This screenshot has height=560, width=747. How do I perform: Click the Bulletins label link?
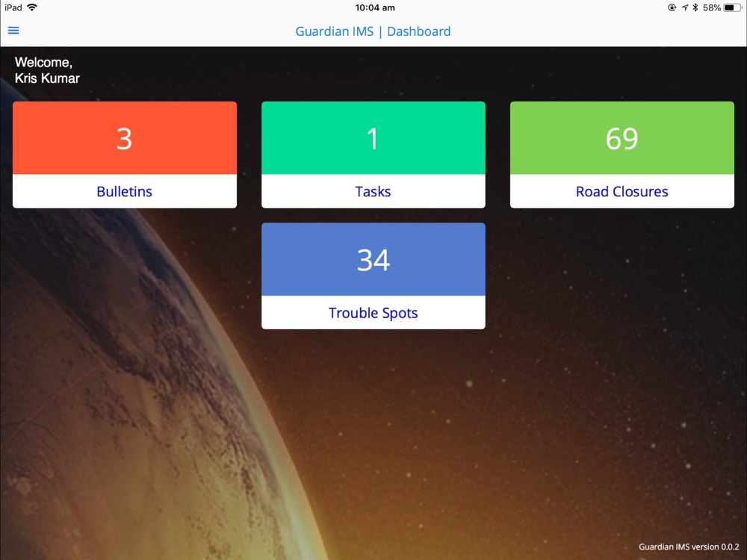pyautogui.click(x=124, y=191)
